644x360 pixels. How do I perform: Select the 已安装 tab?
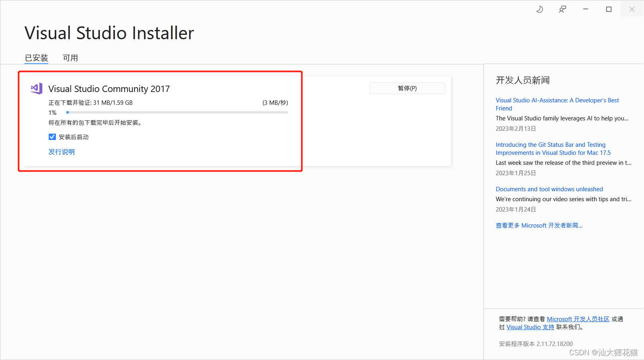tap(36, 58)
